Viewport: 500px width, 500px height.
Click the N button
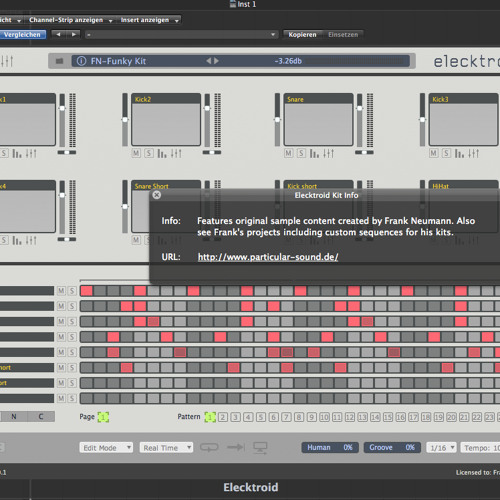[x=14, y=416]
